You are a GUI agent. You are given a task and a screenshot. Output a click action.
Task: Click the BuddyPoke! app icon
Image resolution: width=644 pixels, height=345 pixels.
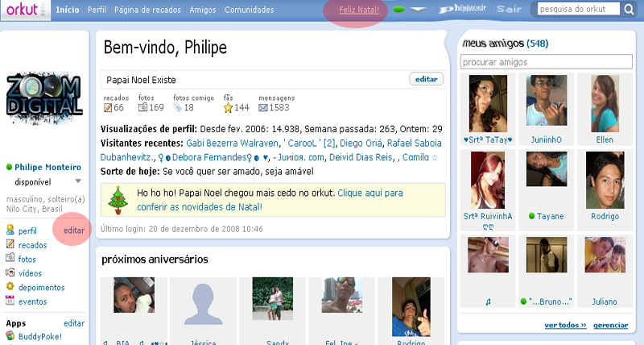(10, 336)
